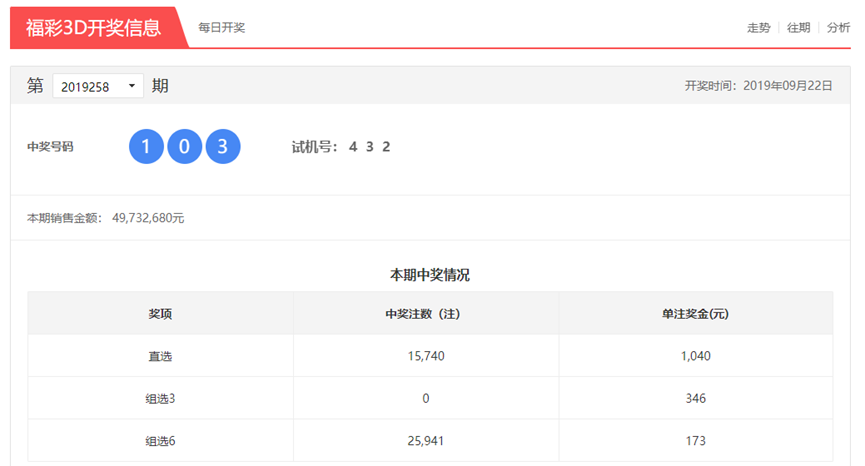Click the blue ball showing number 1

(146, 147)
